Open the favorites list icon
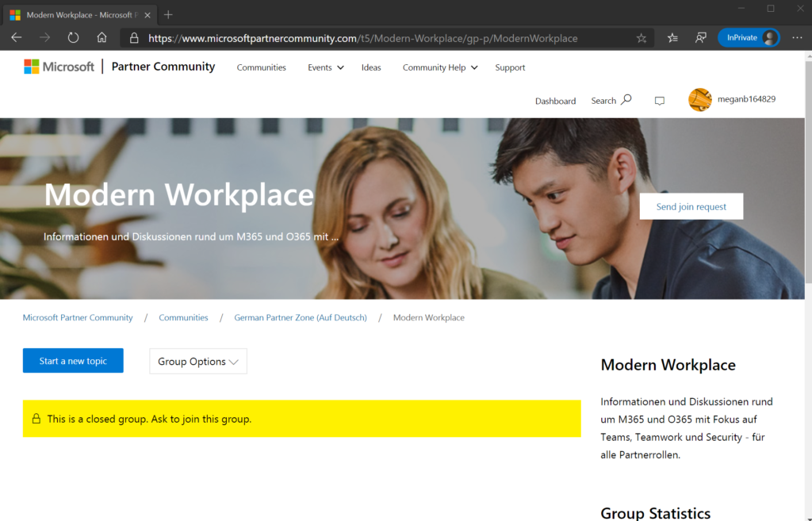The height and width of the screenshot is (521, 812). [672, 38]
